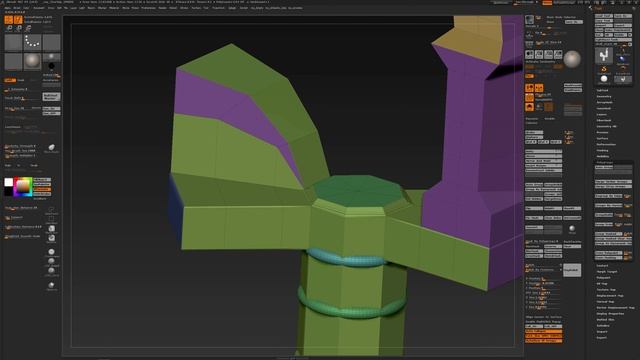
Task: Click the third icon in four-icon row
Action: coord(548,54)
